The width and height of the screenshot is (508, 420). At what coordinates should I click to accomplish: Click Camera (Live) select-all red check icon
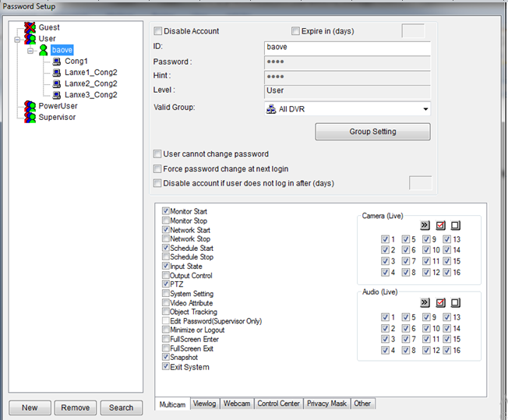(x=440, y=225)
